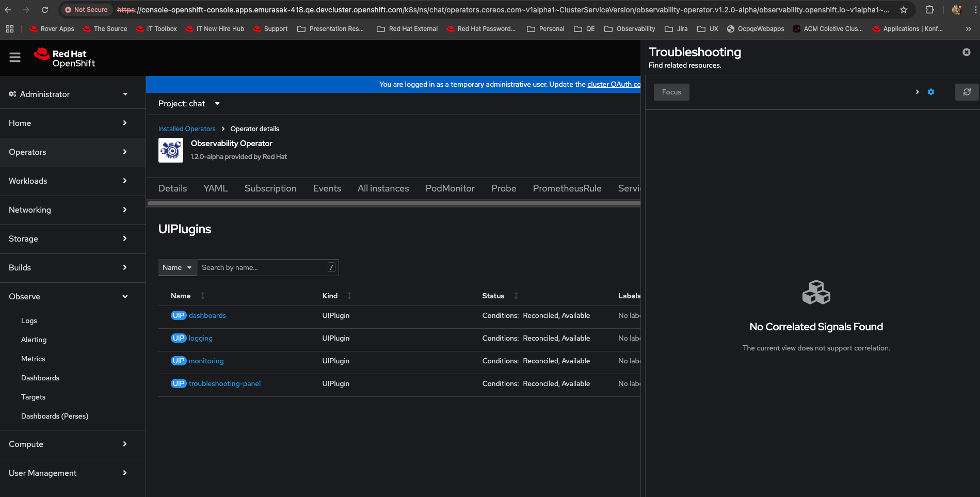This screenshot has width=980, height=497.
Task: Close the Troubleshooting panel
Action: click(966, 52)
